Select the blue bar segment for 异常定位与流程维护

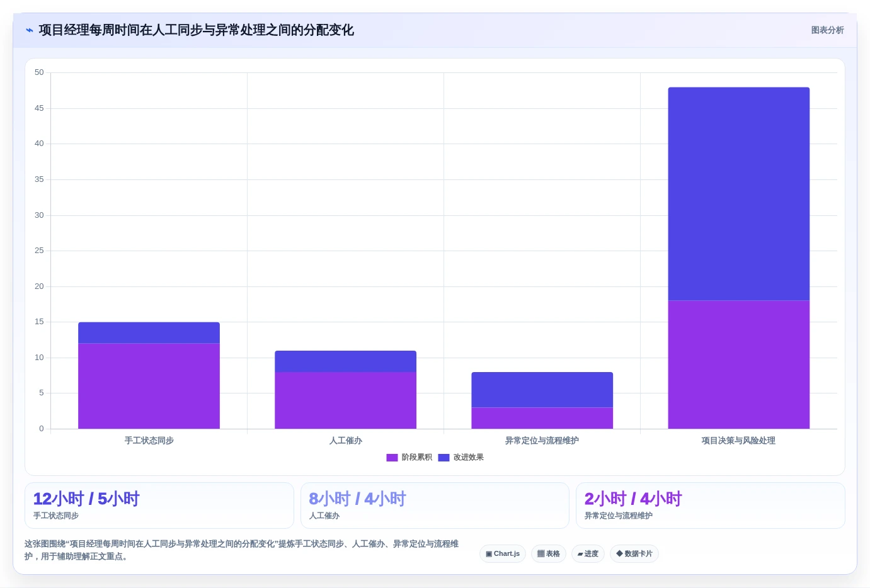pos(542,390)
